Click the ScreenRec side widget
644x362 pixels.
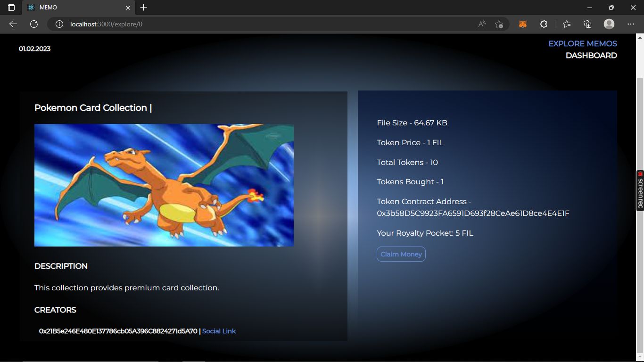(x=640, y=190)
